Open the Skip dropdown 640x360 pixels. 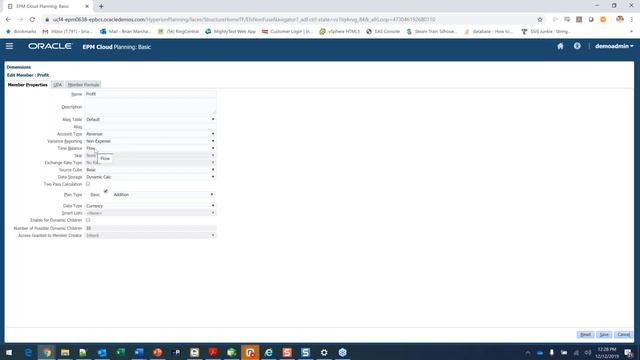150,156
